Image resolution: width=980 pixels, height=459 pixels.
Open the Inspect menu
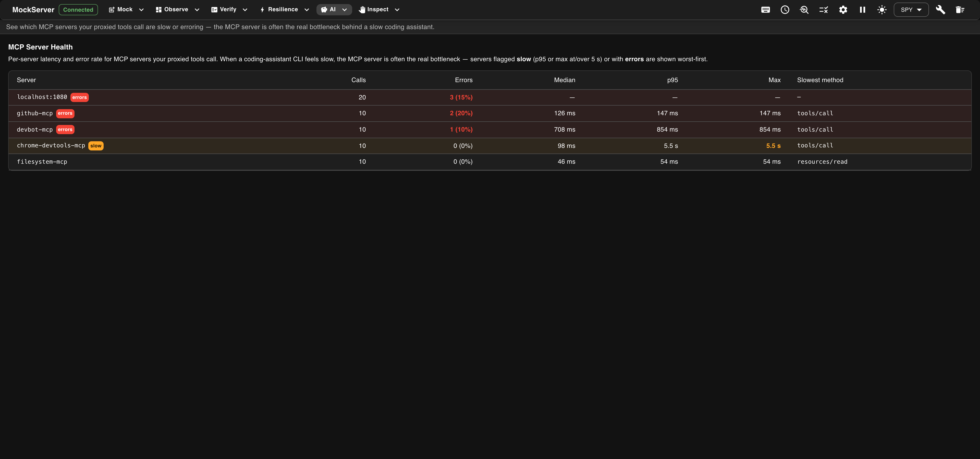[x=379, y=9]
